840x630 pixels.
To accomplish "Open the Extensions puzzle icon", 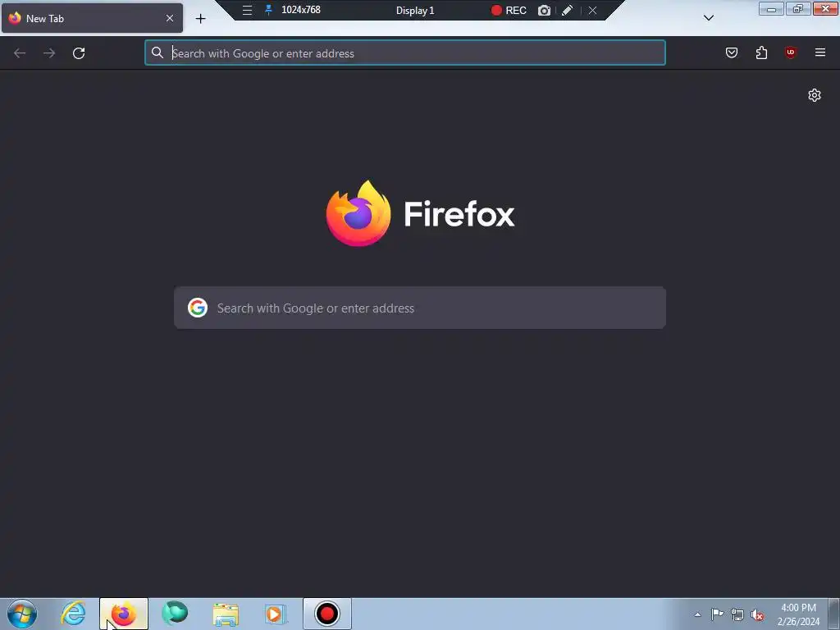I will tap(761, 52).
